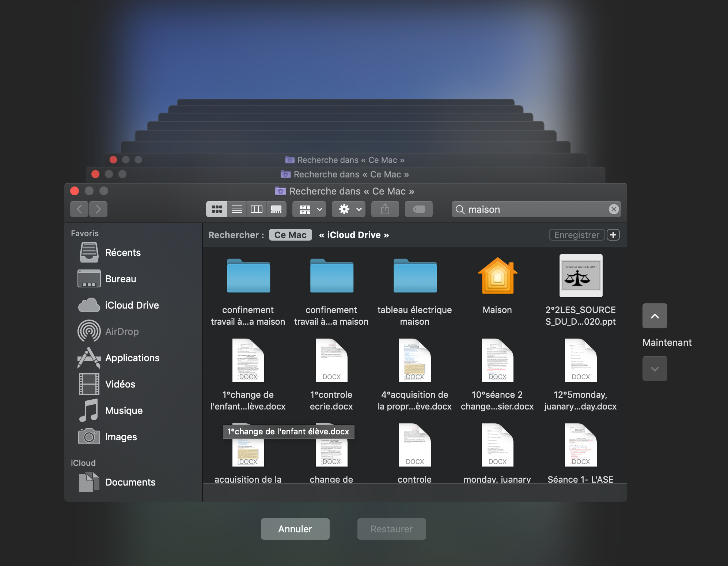
Task: Switch to gallery view mode
Action: coord(276,209)
